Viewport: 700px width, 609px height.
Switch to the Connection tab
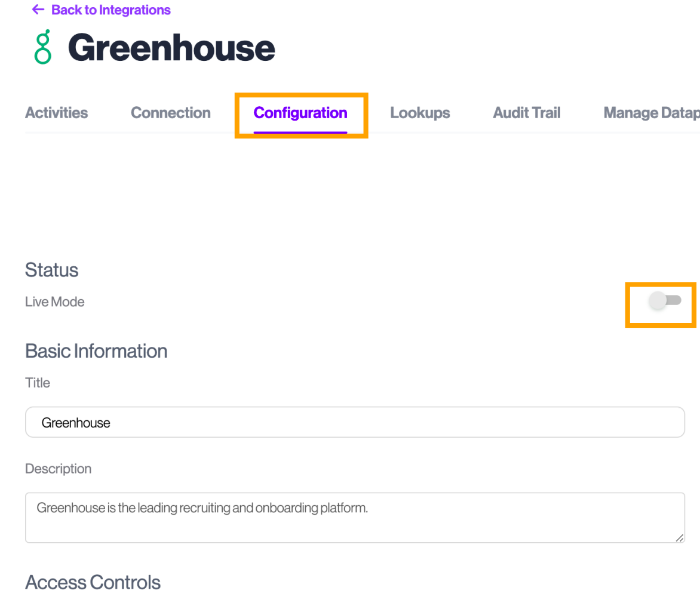coord(171,113)
